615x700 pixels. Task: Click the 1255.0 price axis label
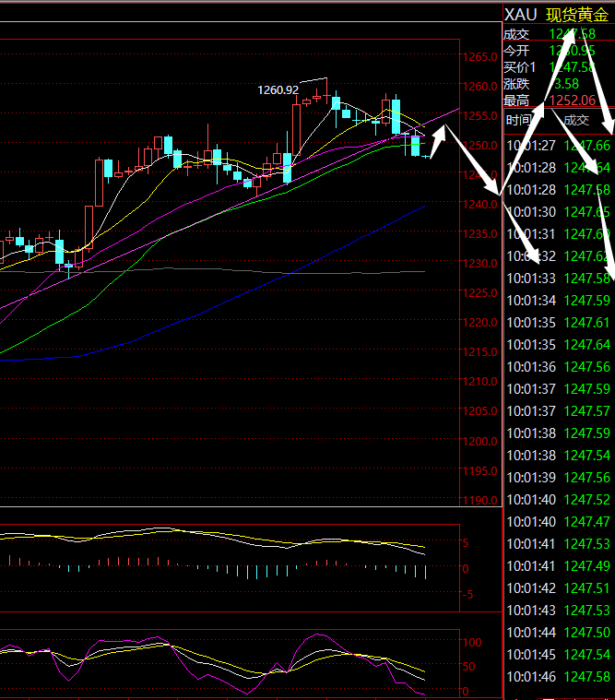click(x=479, y=116)
